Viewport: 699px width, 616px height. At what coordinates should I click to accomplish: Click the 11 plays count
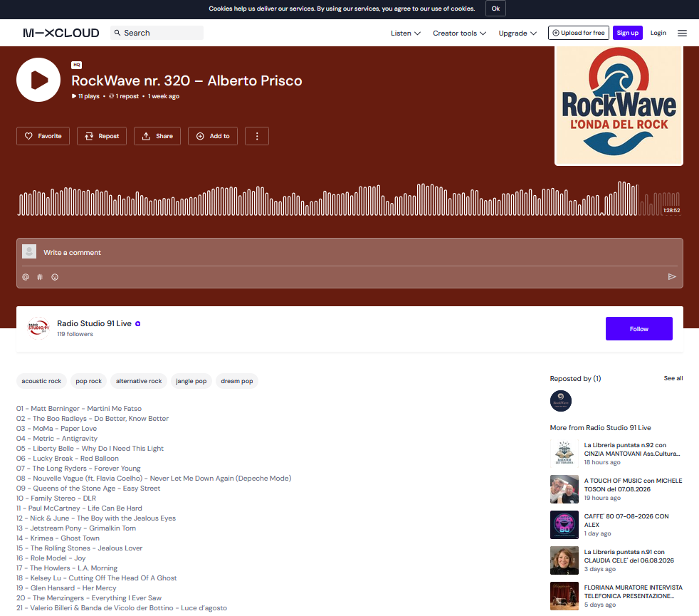click(x=85, y=96)
